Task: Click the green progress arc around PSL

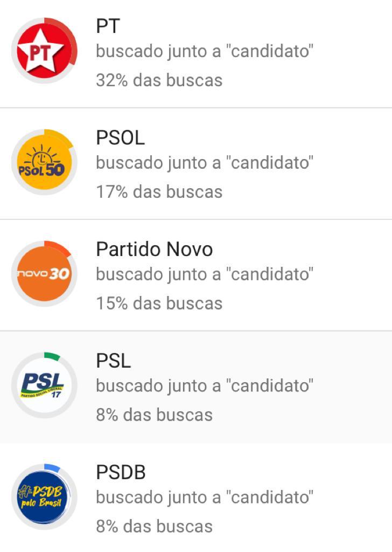Action: [52, 356]
